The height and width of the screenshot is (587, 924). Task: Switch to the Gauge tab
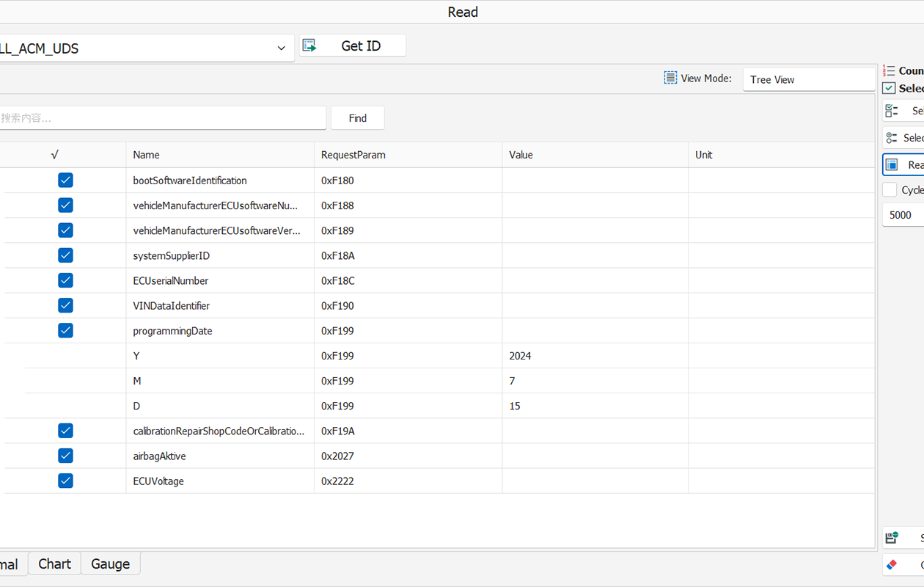110,564
